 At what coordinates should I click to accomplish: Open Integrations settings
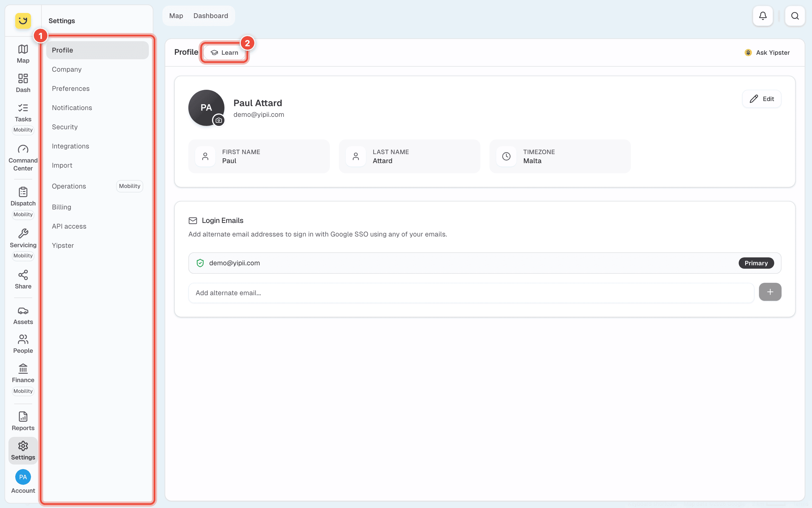click(97, 146)
